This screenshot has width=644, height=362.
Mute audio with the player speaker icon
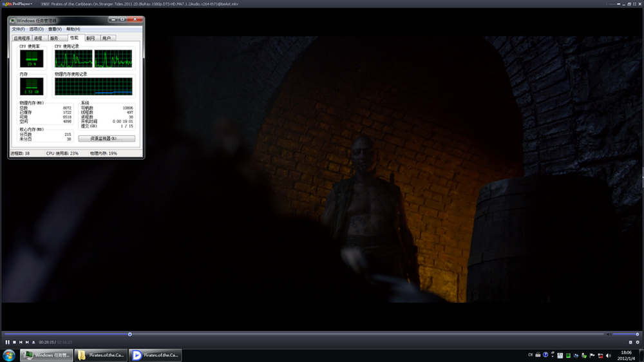click(609, 334)
